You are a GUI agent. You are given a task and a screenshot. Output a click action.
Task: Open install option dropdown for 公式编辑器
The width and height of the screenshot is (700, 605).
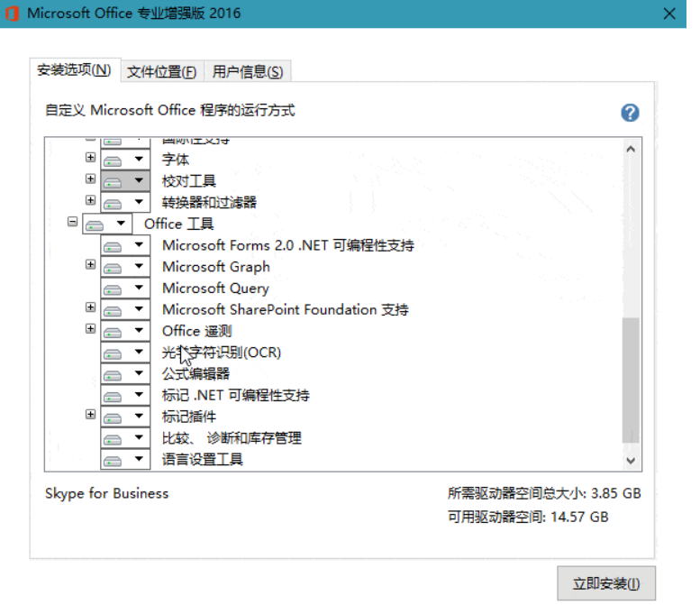pos(125,374)
